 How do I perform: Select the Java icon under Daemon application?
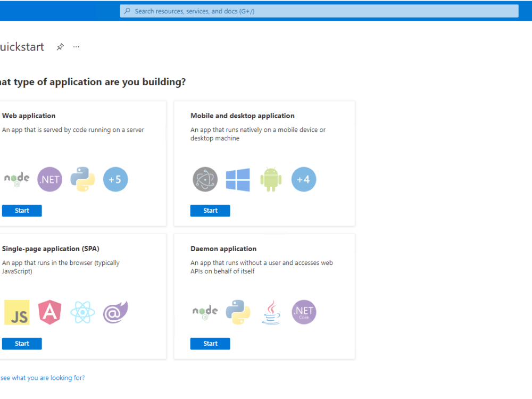271,312
